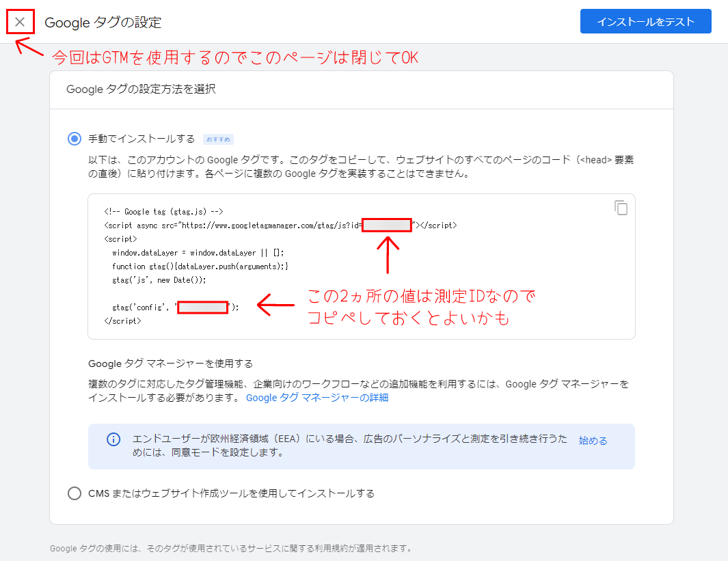
Task: Click the info icon in EEA notice
Action: point(113,439)
